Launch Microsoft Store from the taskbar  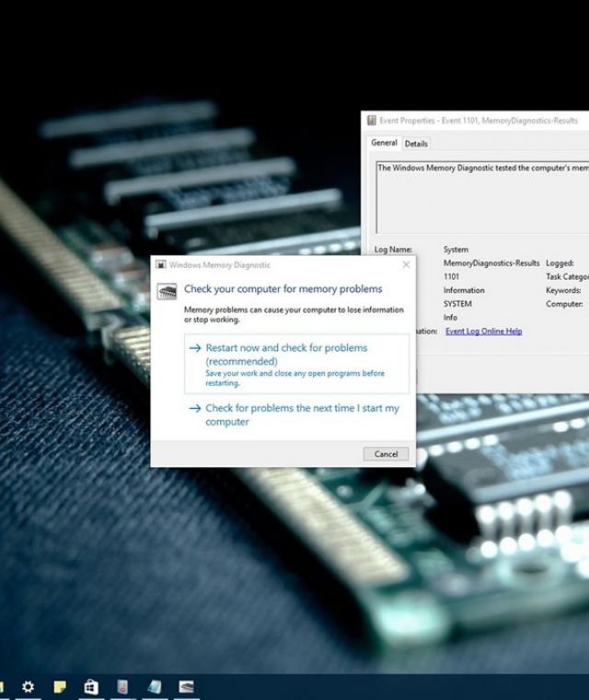[x=91, y=686]
